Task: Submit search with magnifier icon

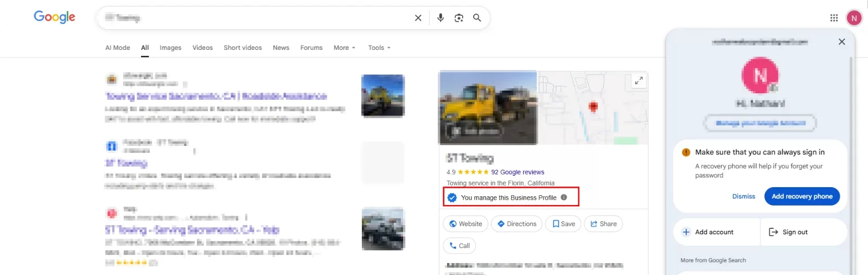Action: [x=477, y=18]
